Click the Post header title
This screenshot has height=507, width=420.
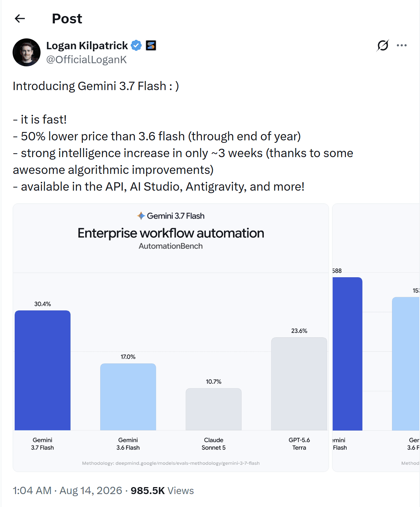67,19
